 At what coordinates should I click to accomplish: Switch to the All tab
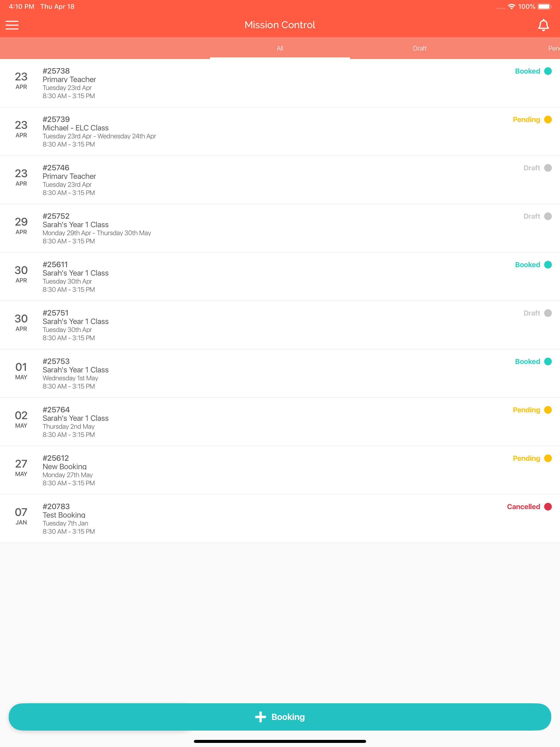pyautogui.click(x=280, y=48)
